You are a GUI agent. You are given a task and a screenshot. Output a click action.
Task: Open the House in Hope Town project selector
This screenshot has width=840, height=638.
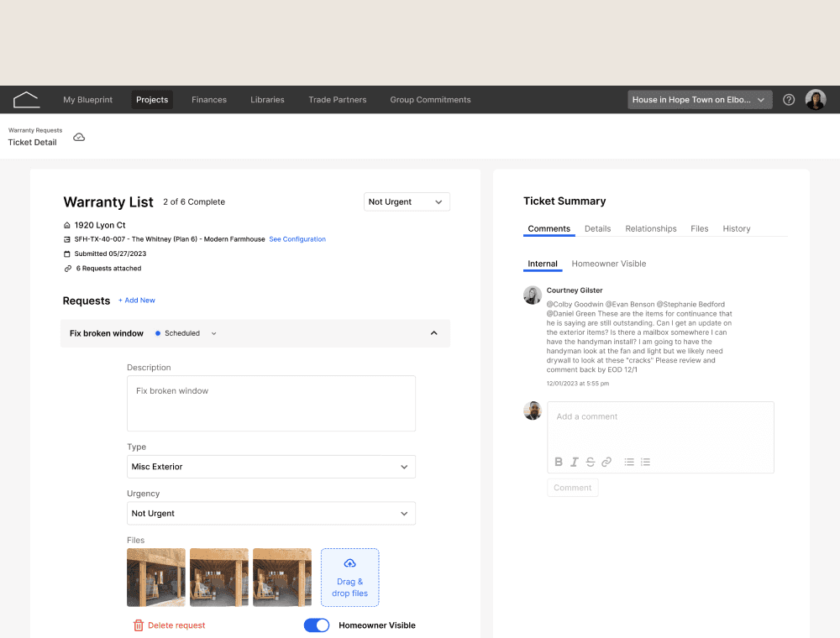tap(700, 100)
